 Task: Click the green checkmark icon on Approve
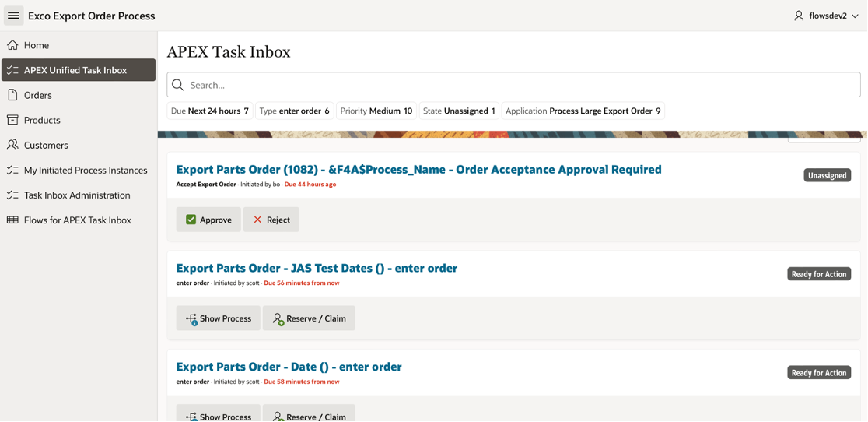[191, 220]
